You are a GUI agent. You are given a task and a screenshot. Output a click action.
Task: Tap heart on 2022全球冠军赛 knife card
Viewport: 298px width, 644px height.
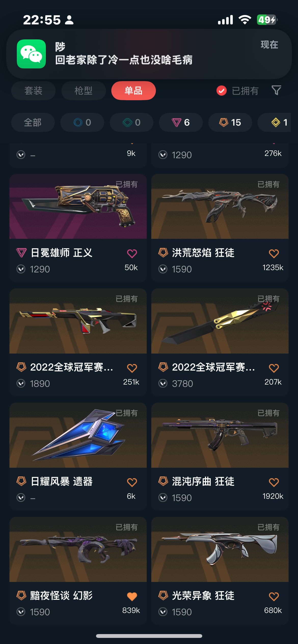pyautogui.click(x=274, y=368)
